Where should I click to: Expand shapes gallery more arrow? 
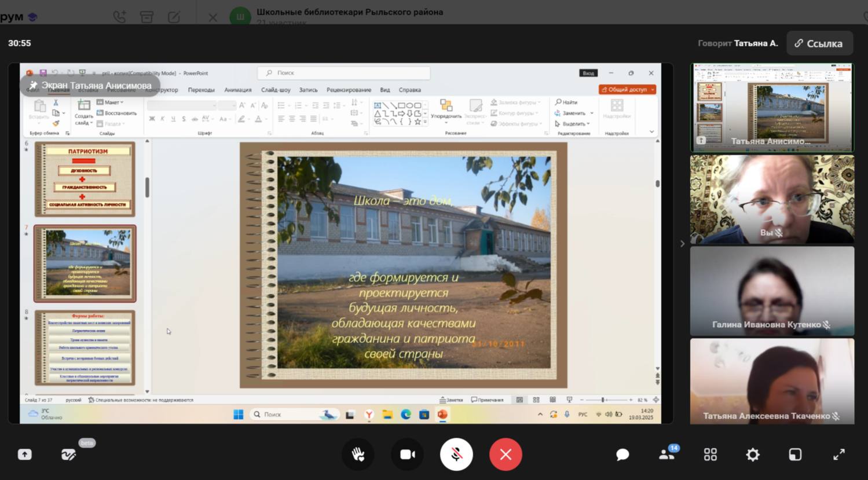(425, 122)
